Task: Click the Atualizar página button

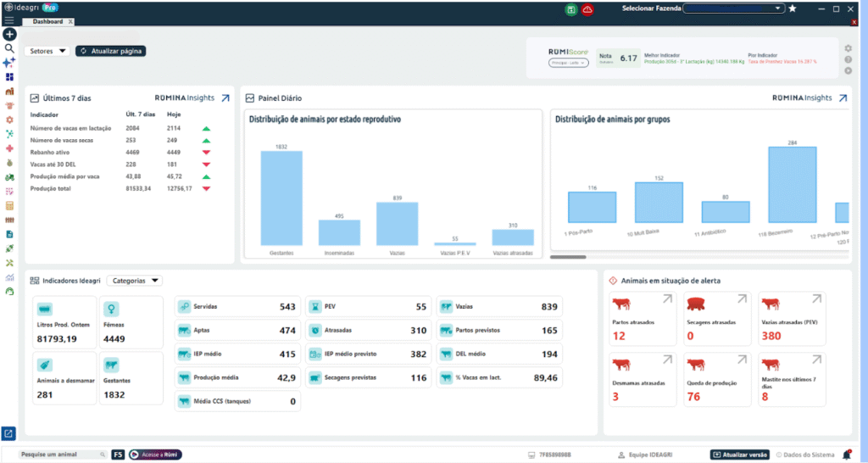Action: coord(111,51)
